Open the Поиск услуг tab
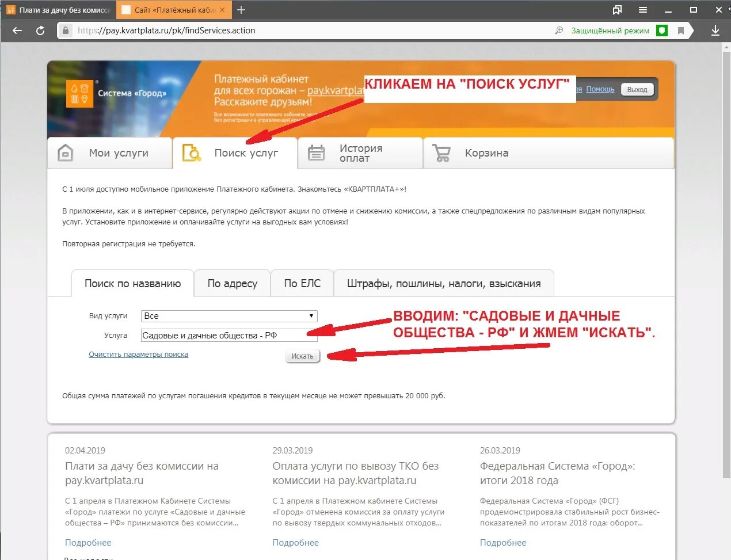Viewport: 731px width, 560px height. (235, 153)
